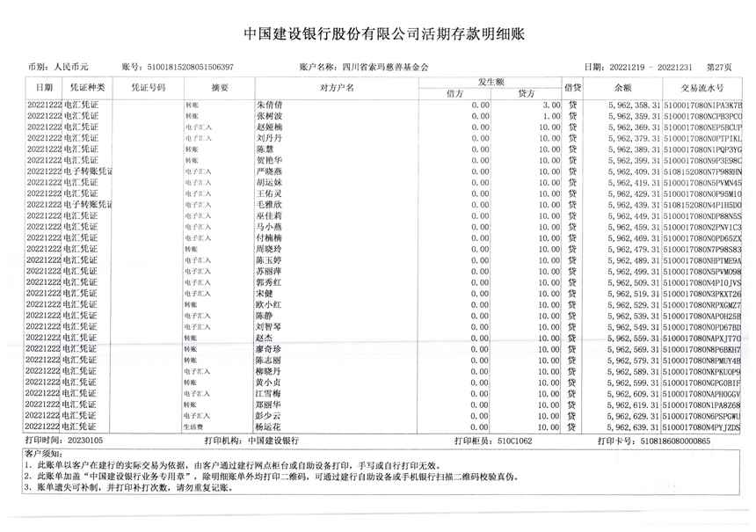
Task: Select balance 5,962,359.31
Action: [x=634, y=116]
